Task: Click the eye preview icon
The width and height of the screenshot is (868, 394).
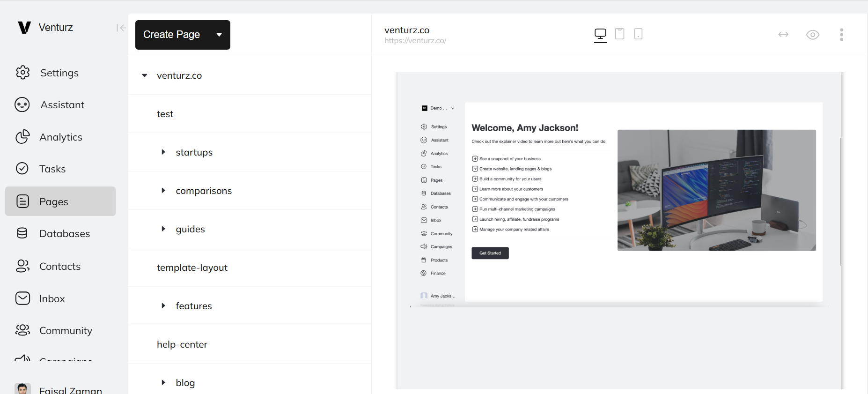Action: point(812,35)
